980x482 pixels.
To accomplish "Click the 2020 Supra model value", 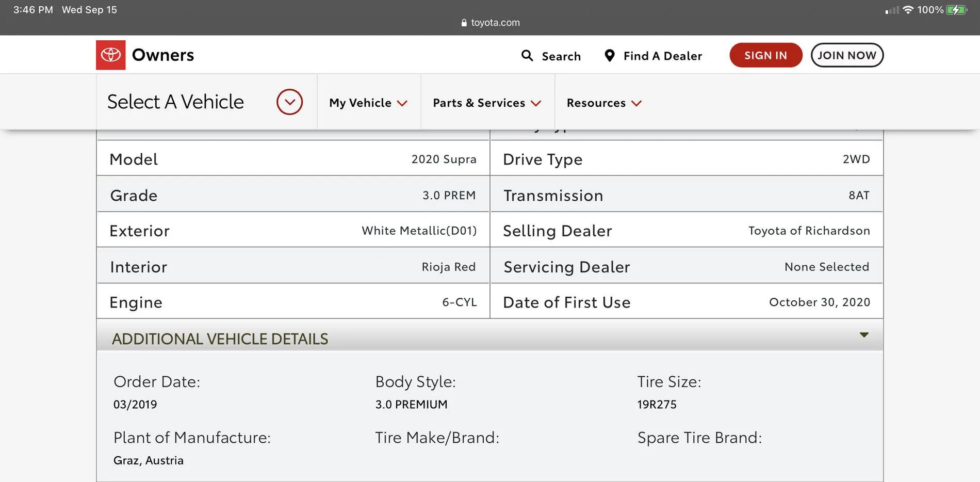I will [x=444, y=159].
